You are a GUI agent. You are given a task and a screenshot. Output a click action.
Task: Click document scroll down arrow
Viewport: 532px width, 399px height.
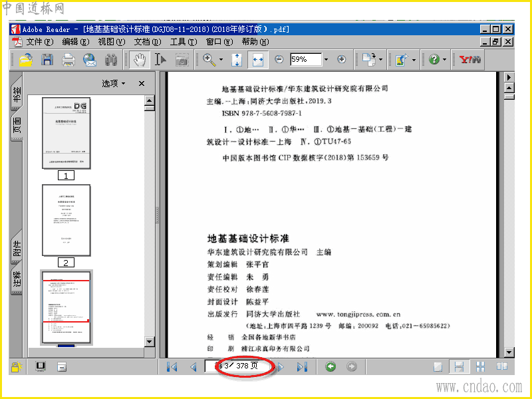click(x=509, y=352)
